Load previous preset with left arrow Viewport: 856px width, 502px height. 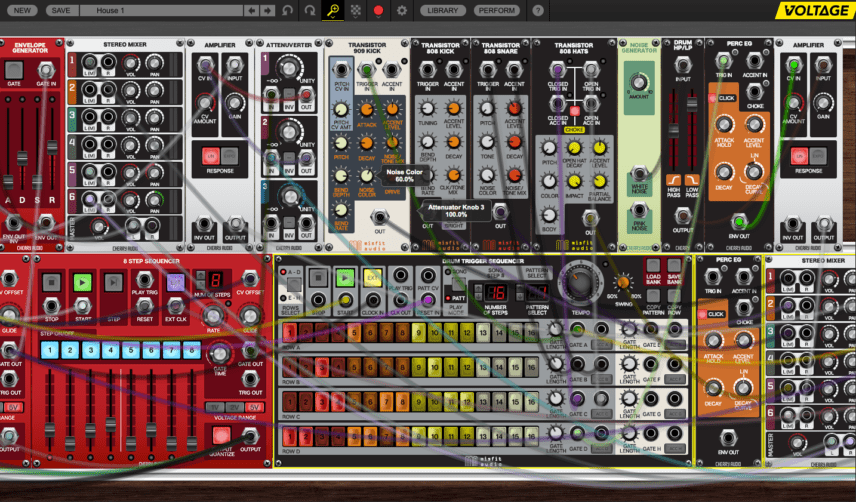251,10
